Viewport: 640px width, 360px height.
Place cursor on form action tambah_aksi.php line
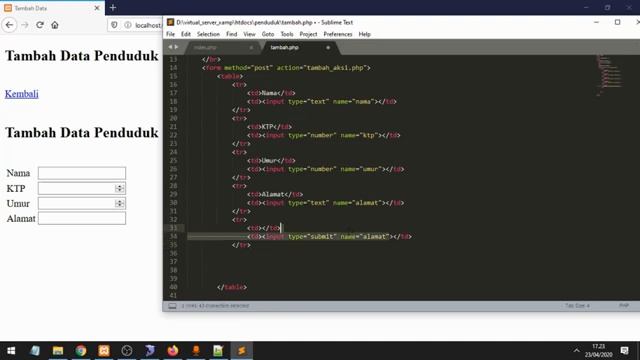pos(286,68)
